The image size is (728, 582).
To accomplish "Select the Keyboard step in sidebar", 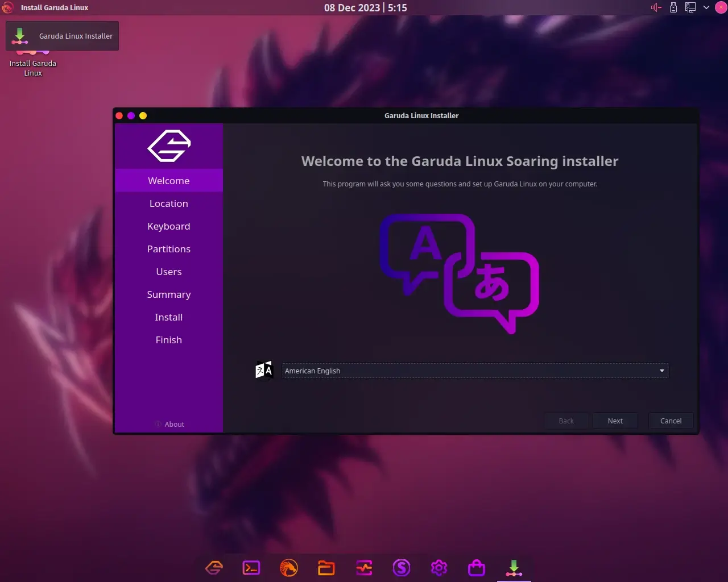I will pyautogui.click(x=169, y=226).
